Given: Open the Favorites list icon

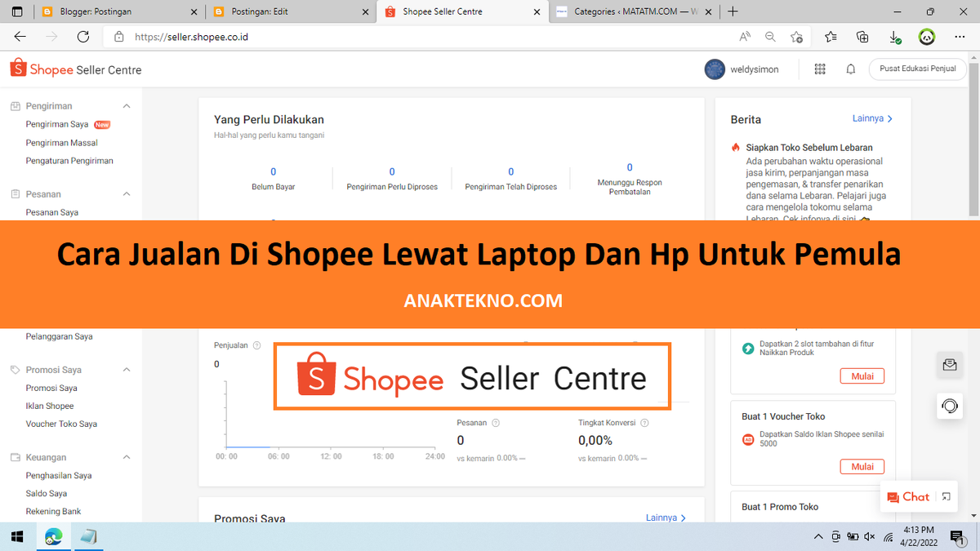Looking at the screenshot, I should [x=831, y=37].
